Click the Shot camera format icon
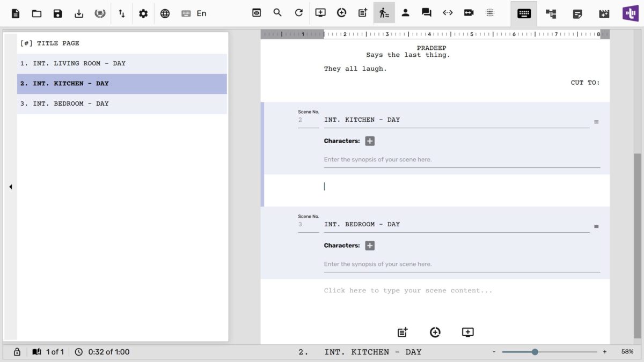 [469, 13]
